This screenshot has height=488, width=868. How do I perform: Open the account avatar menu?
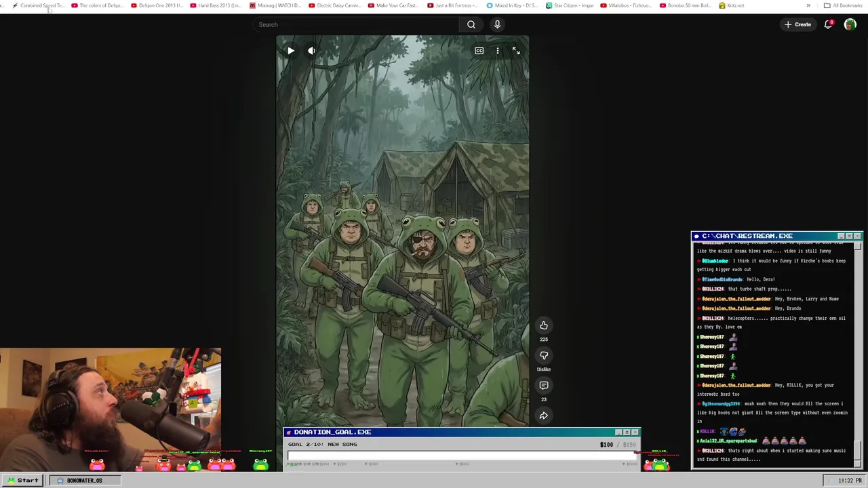(850, 24)
